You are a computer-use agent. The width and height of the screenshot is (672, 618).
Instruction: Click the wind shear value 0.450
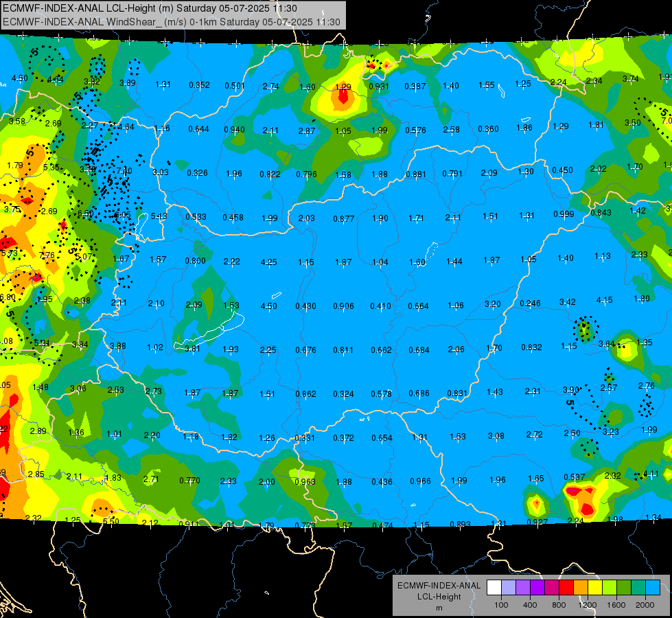562,170
